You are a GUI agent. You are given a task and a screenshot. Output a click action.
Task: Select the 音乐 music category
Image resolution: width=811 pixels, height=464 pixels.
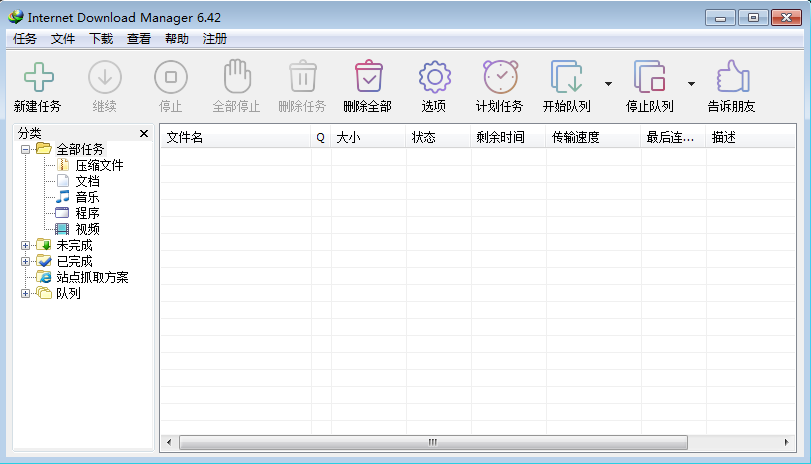87,197
